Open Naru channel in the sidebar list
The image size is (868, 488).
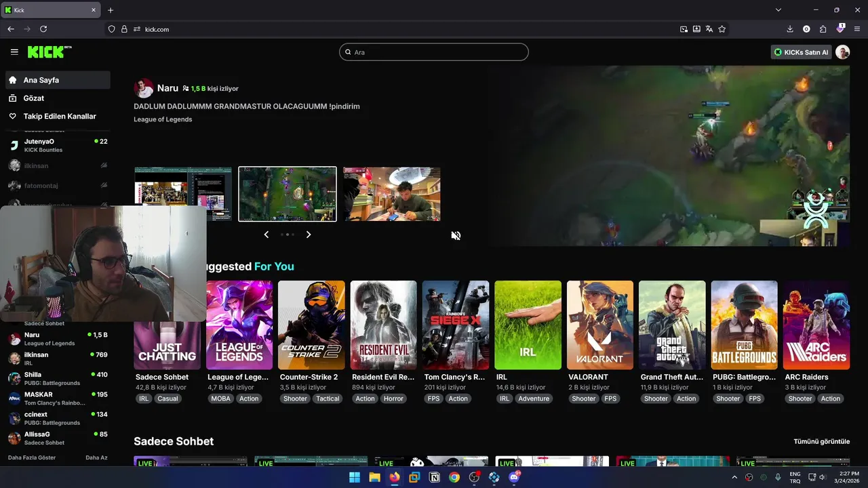(58, 339)
